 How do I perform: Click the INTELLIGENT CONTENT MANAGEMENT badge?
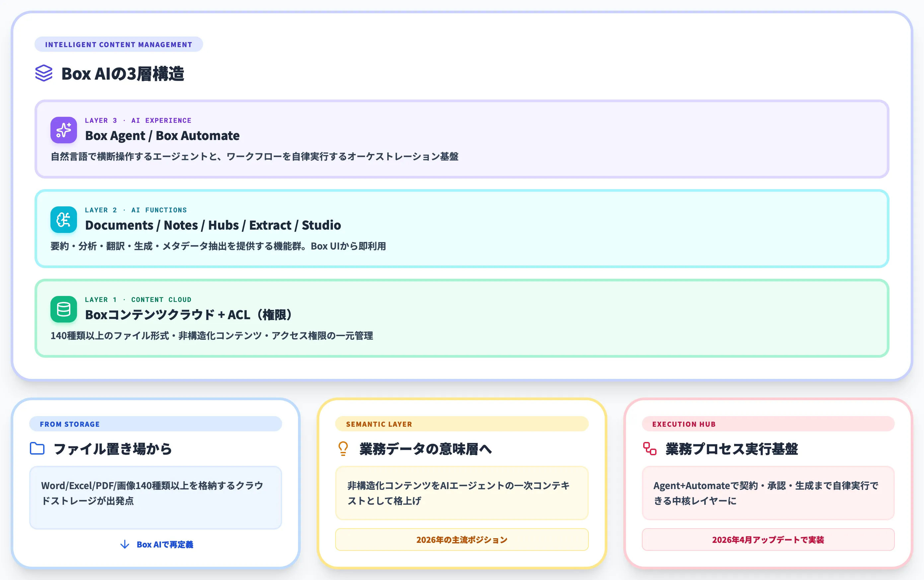pos(118,44)
